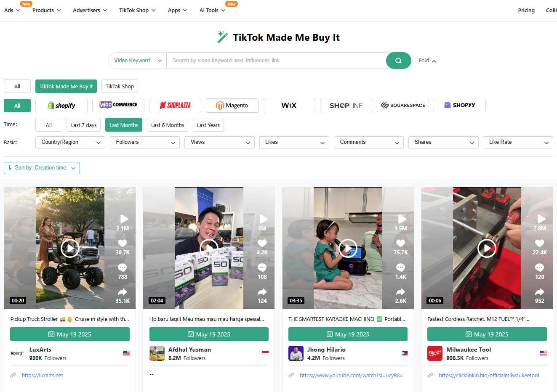Image resolution: width=557 pixels, height=392 pixels.
Task: Play the Pickup Truck Stroller video
Action: (x=70, y=249)
